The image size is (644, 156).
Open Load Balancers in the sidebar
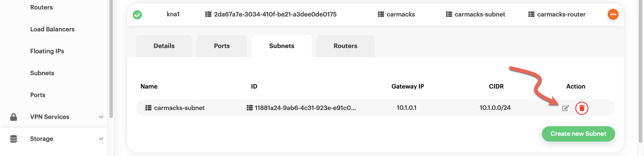52,29
